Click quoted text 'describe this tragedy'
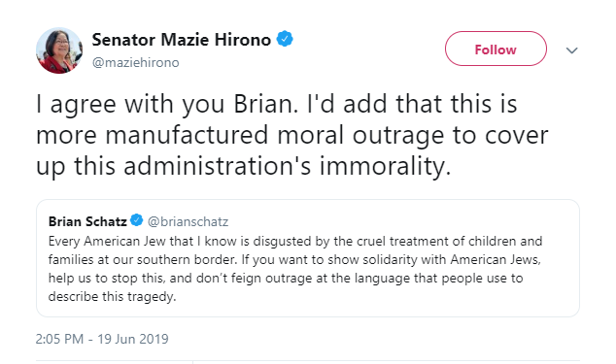The width and height of the screenshot is (616, 364). pyautogui.click(x=112, y=296)
